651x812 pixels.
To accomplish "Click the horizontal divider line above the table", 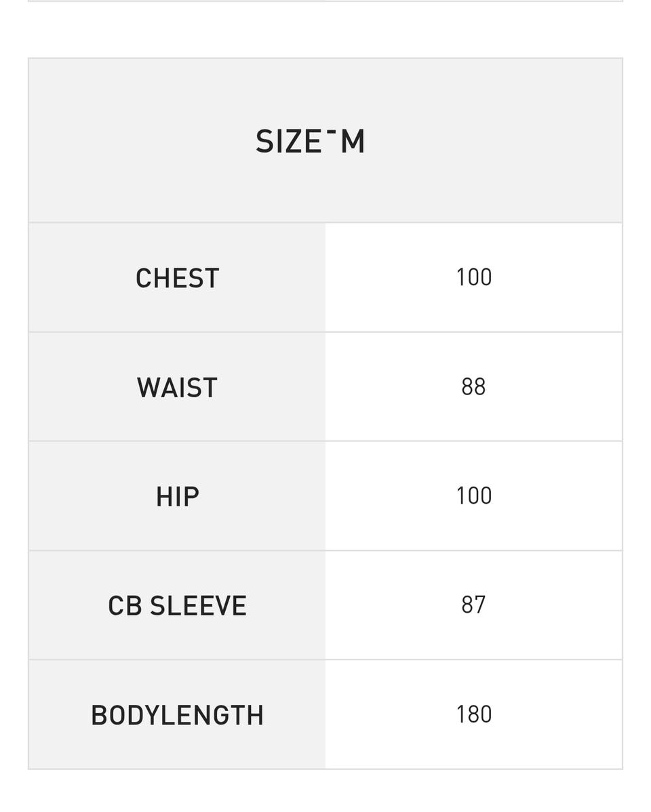I will pyautogui.click(x=325, y=1).
